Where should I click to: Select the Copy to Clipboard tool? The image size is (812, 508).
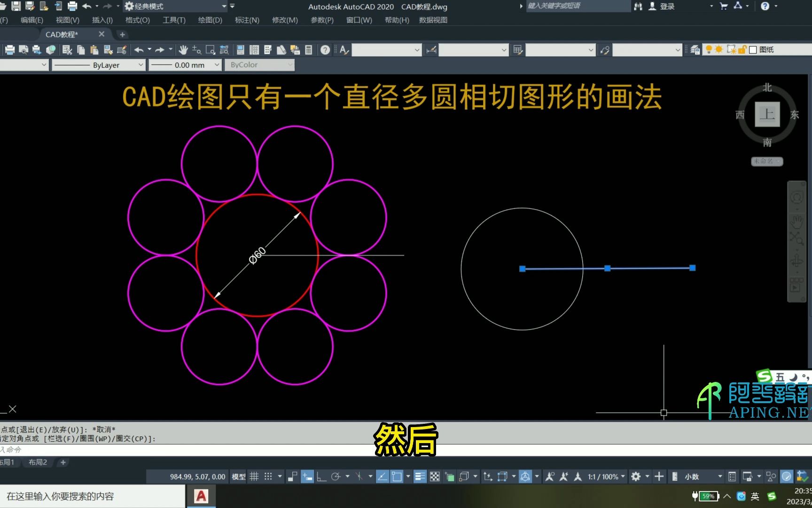81,49
